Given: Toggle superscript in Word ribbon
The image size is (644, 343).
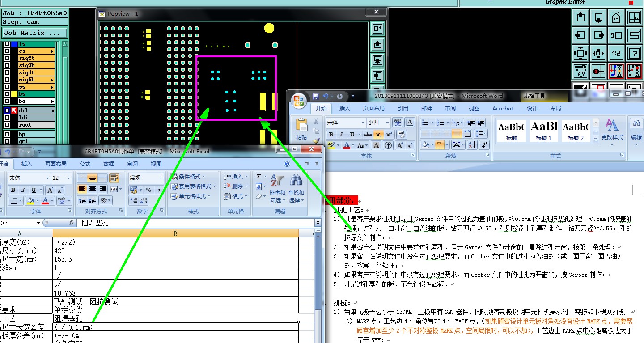Looking at the screenshot, I should [x=389, y=135].
